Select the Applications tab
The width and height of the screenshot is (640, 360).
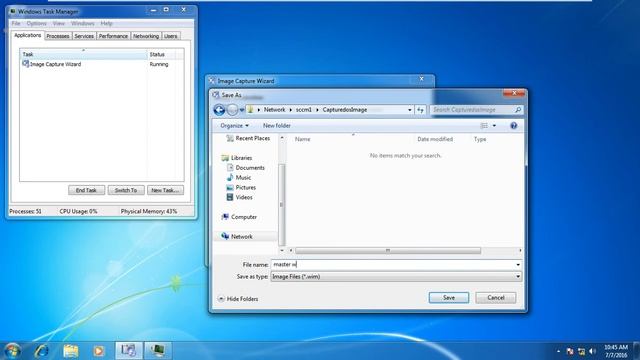pyautogui.click(x=27, y=36)
